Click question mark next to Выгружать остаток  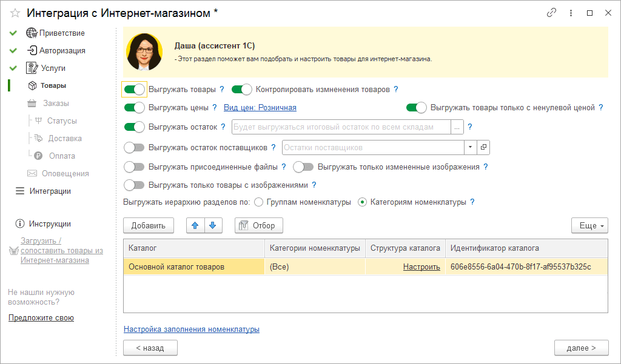[469, 127]
